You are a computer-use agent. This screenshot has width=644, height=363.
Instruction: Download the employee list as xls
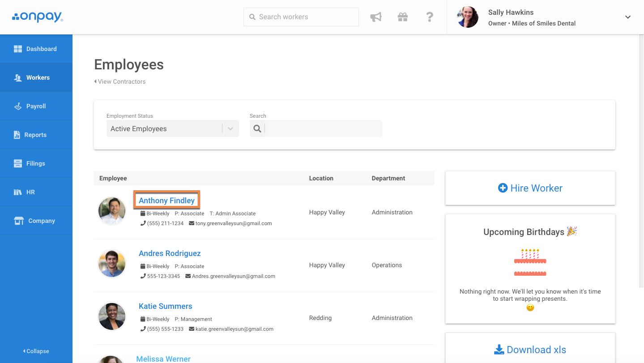coord(530,350)
